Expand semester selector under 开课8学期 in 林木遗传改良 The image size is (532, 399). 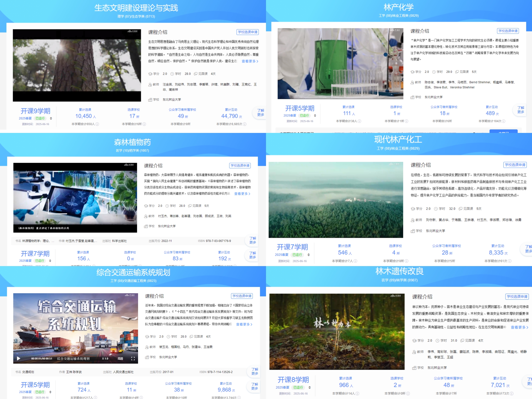pos(310,387)
